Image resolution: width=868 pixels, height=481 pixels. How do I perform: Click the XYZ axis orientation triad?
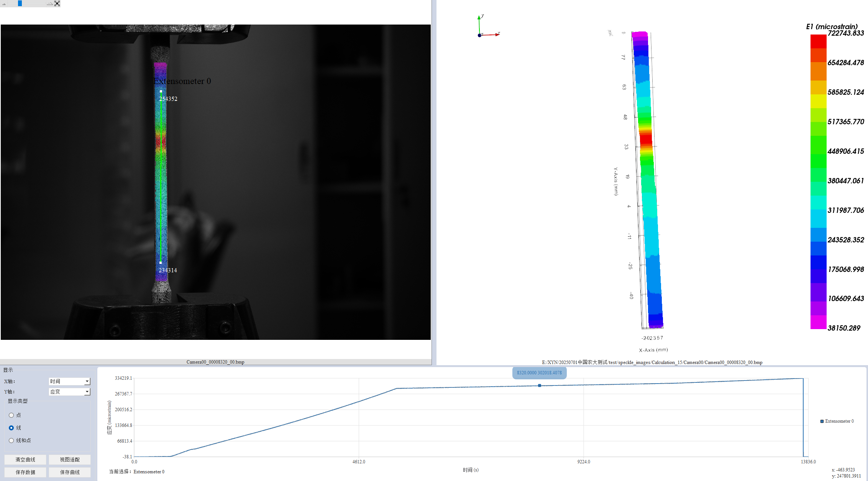(x=484, y=30)
